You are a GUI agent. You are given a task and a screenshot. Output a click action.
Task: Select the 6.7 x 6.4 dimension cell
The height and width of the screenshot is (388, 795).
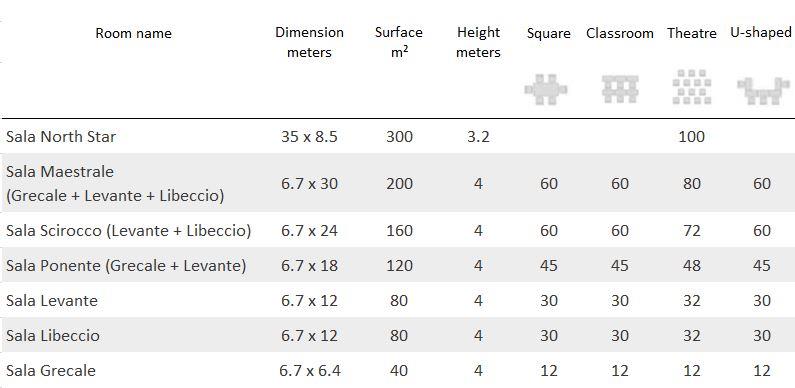click(310, 370)
